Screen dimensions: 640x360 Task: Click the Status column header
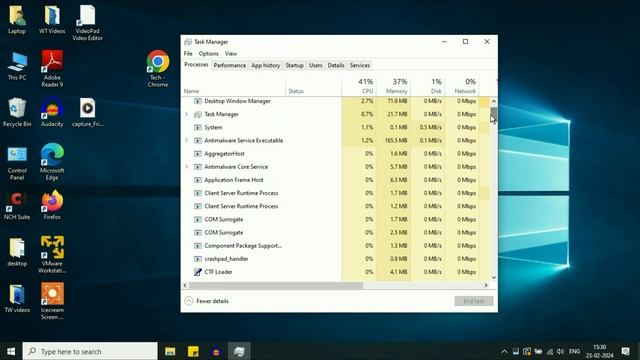point(313,85)
